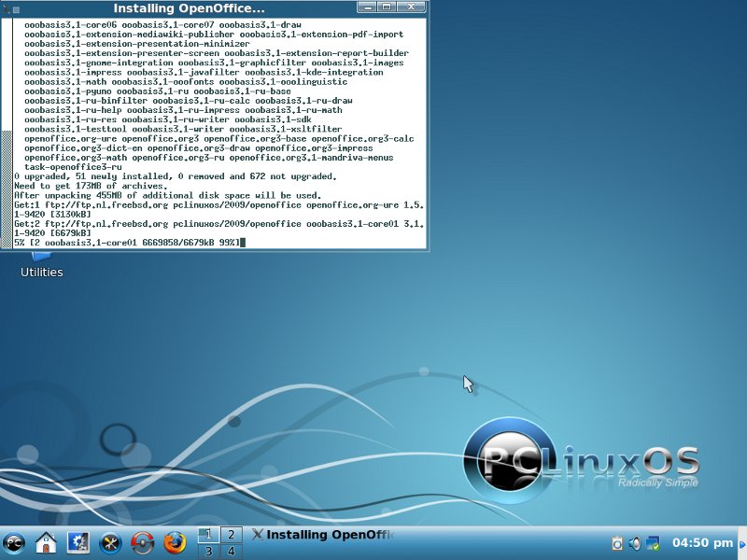The width and height of the screenshot is (747, 560).
Task: Click the Home folder icon in panel
Action: [x=47, y=542]
